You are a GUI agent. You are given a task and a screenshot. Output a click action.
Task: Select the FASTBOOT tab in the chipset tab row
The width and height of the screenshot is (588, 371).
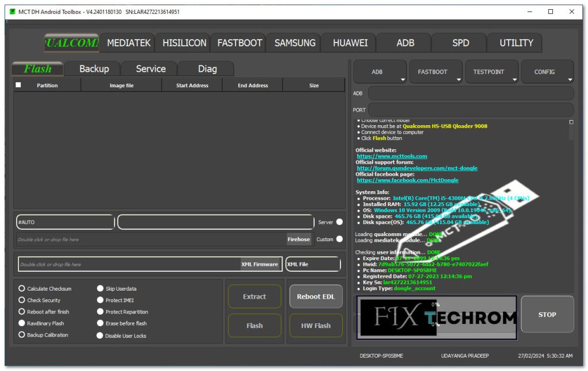pos(239,42)
